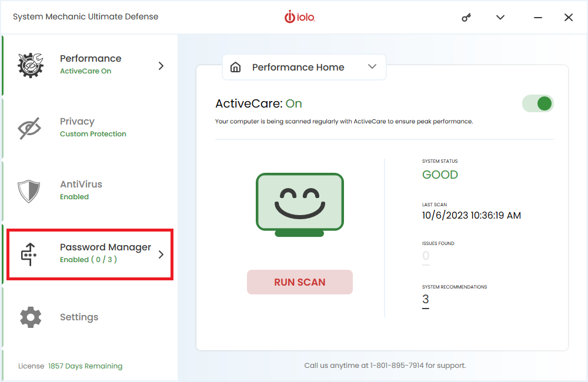Click the AntiVirus shield icon
Viewport: 588px width, 382px height.
pos(29,191)
